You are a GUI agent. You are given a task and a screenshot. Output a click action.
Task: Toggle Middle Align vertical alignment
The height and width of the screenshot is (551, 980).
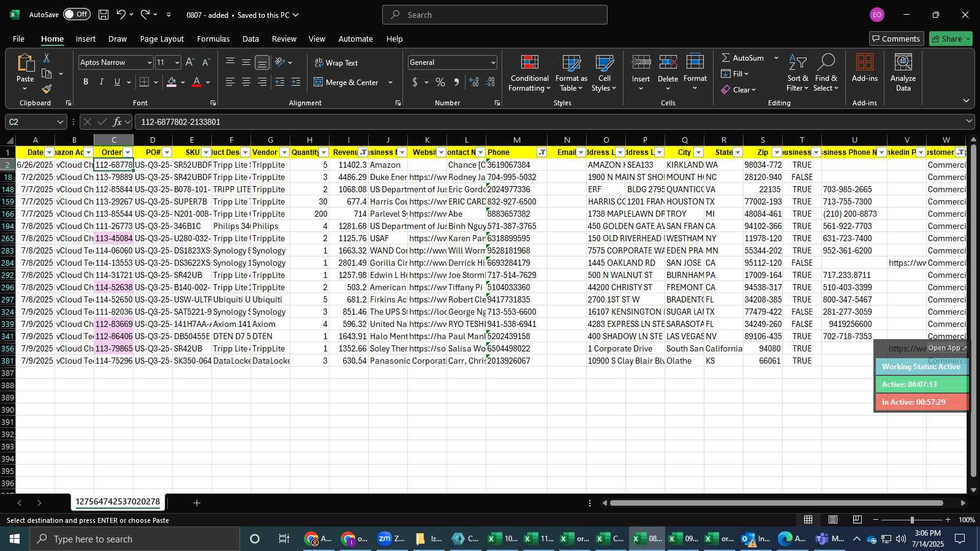[246, 62]
